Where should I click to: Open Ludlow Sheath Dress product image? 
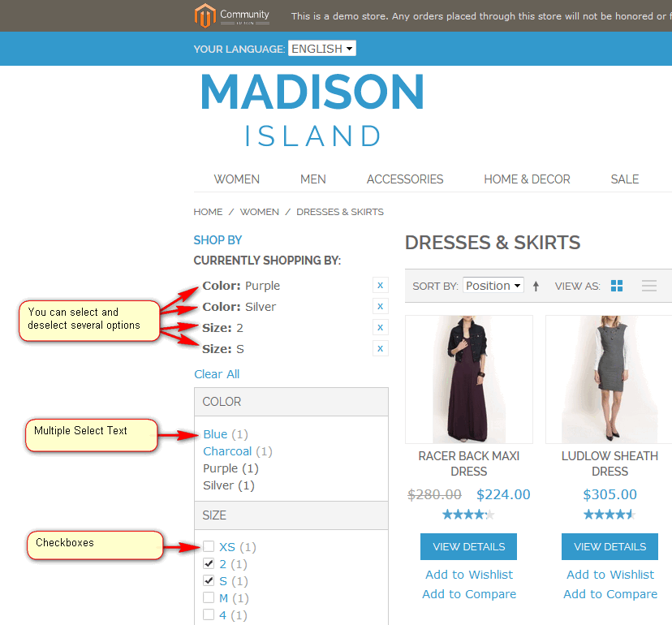click(609, 379)
